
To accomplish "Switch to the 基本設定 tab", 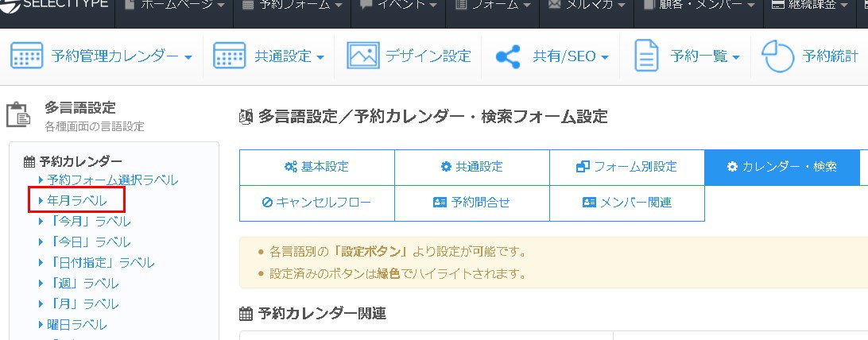I will pos(317,168).
